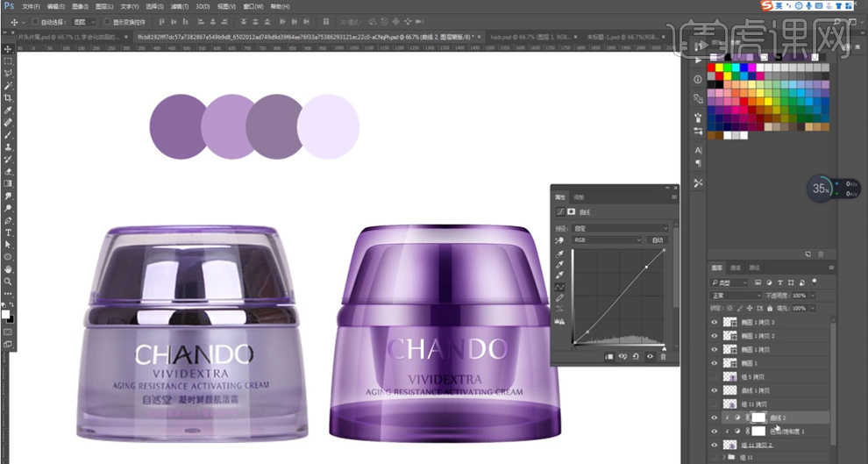Click the clip to layer icon in Properties
Viewport: 868px width, 464px height.
pyautogui.click(x=609, y=357)
